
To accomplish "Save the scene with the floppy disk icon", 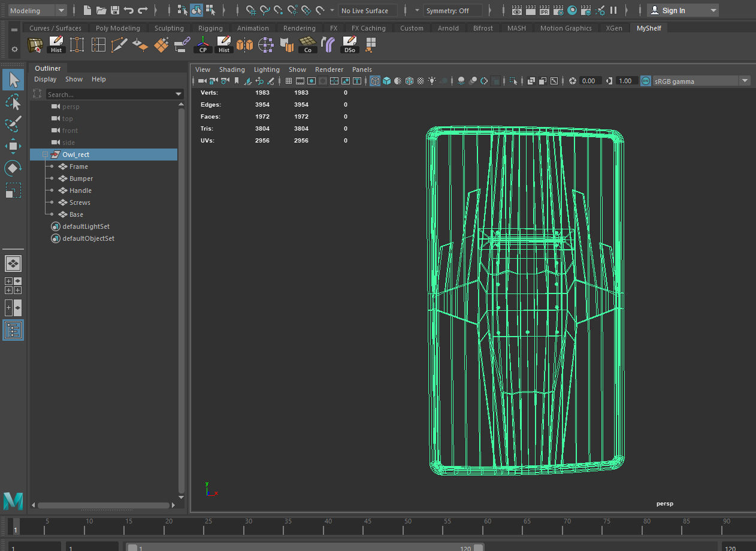I will (x=115, y=10).
